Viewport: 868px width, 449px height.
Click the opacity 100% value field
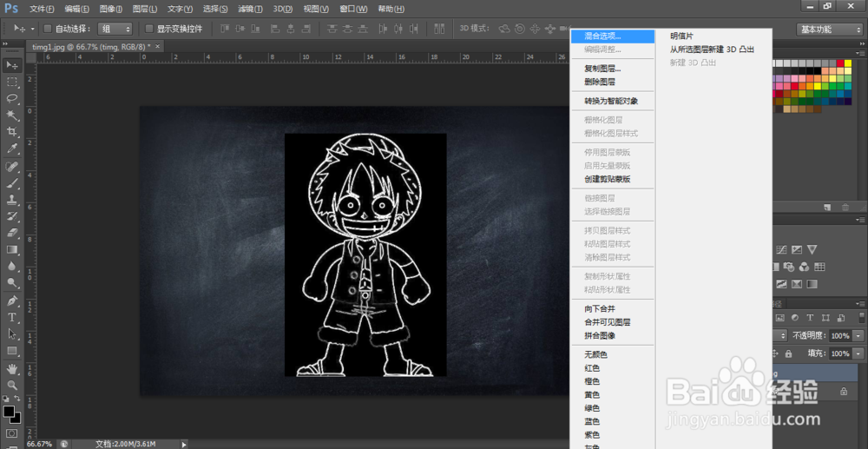(x=841, y=335)
